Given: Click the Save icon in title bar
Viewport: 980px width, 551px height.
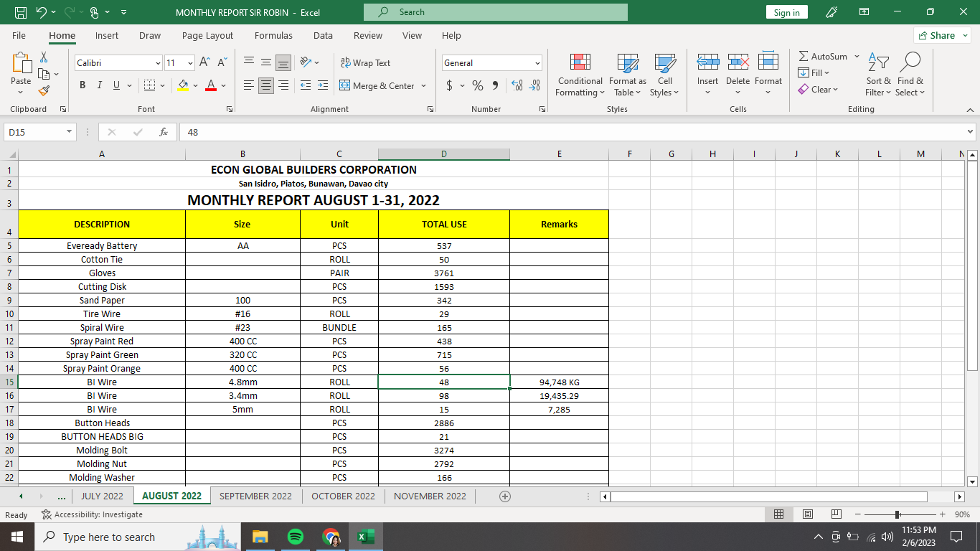Looking at the screenshot, I should 21,12.
